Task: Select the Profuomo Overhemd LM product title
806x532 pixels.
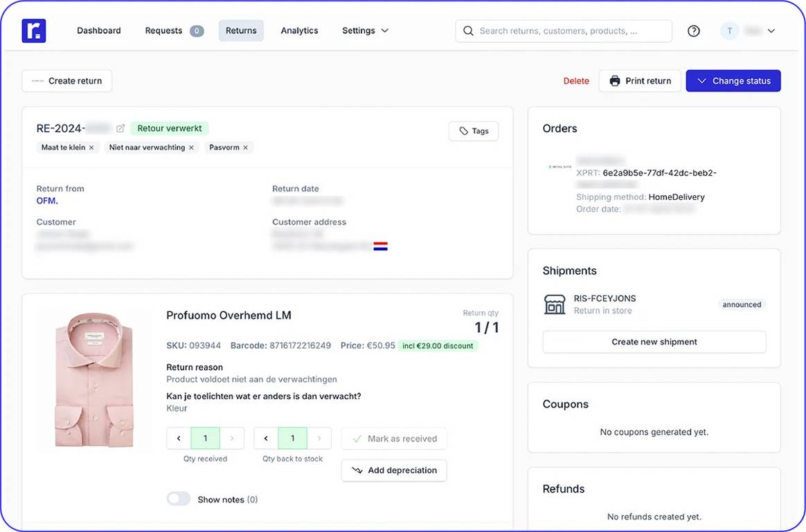Action: point(229,315)
